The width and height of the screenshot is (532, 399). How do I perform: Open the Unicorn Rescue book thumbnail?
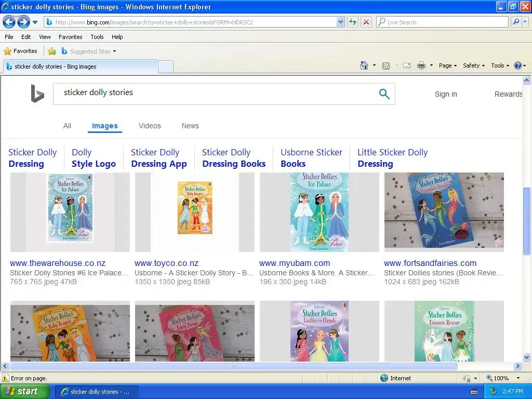point(444,331)
